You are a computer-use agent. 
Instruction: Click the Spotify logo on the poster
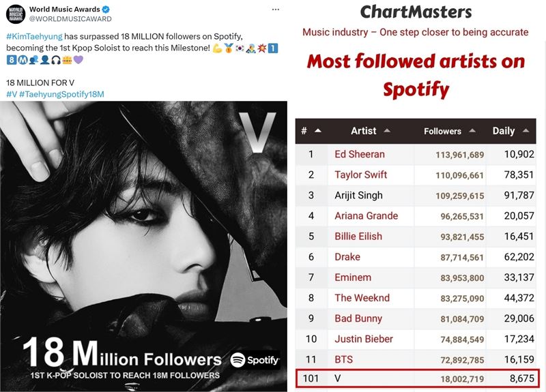[255, 360]
